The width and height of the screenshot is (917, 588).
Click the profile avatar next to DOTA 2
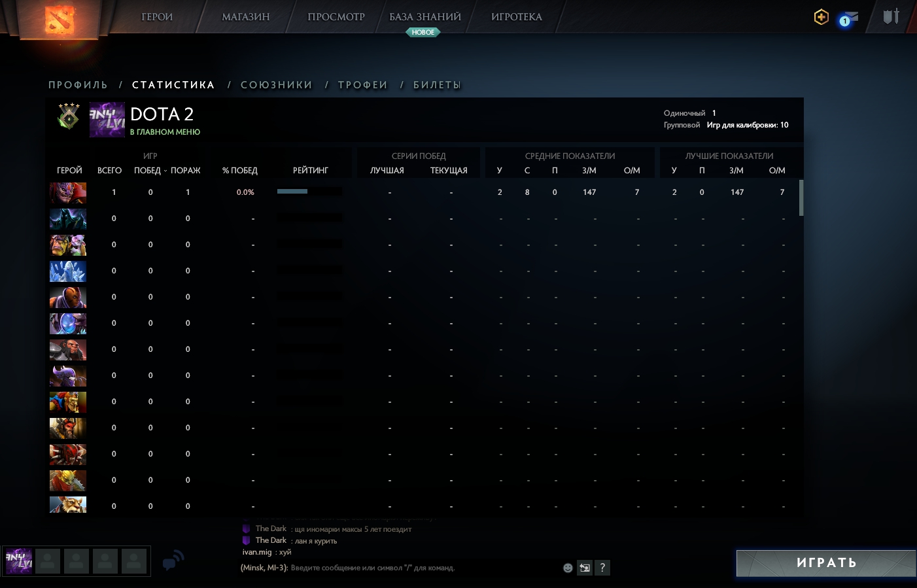pos(107,120)
